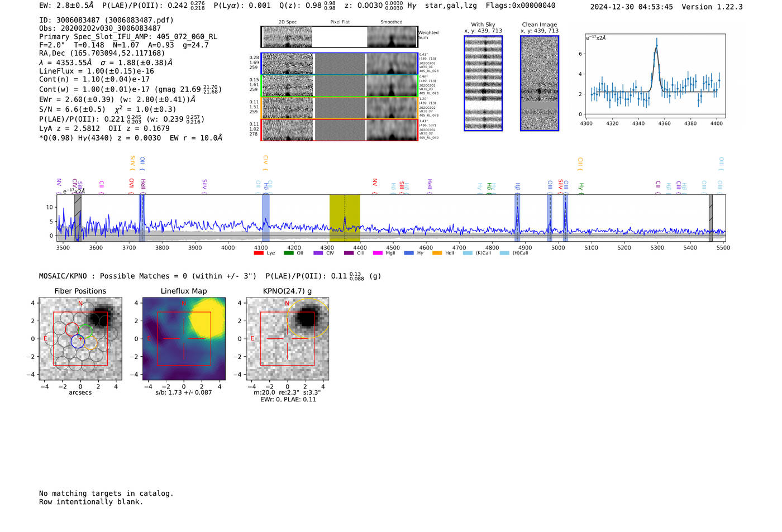
Task: Open the KPNO(24.7) g image
Action: point(288,339)
